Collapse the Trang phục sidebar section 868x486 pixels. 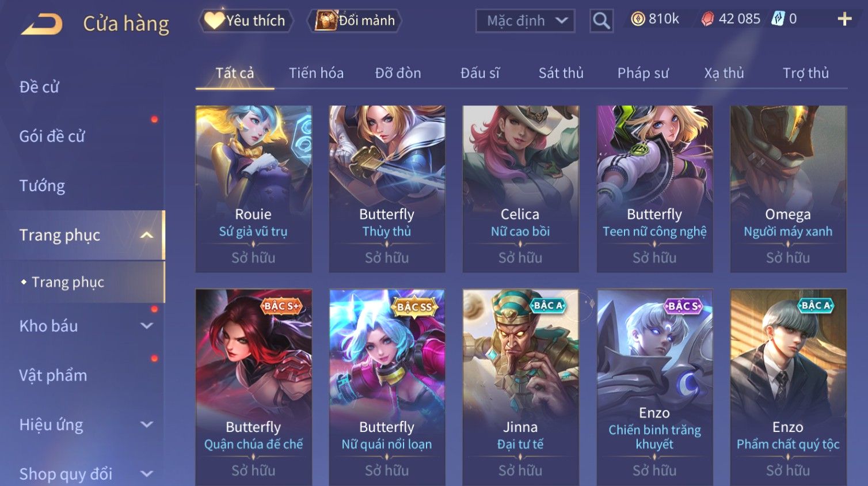(x=147, y=235)
